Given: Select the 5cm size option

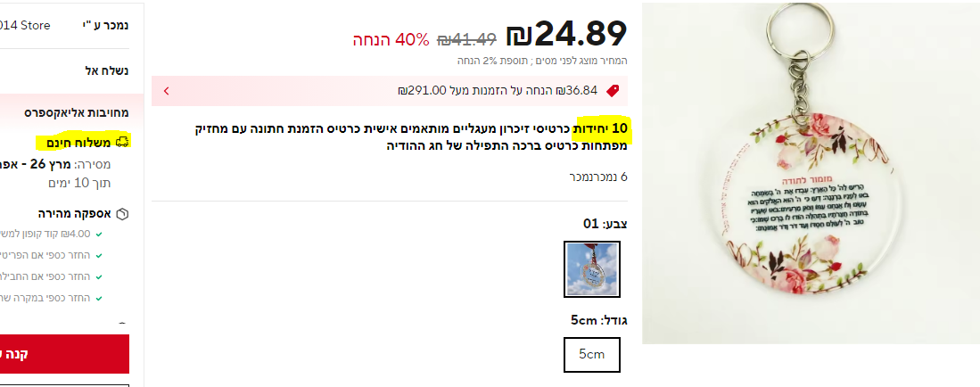Looking at the screenshot, I should [592, 355].
